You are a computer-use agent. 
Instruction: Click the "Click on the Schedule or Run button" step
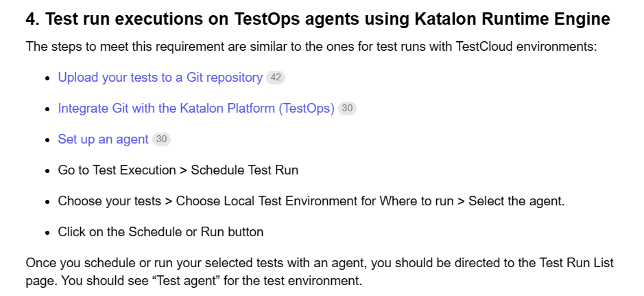tap(160, 232)
